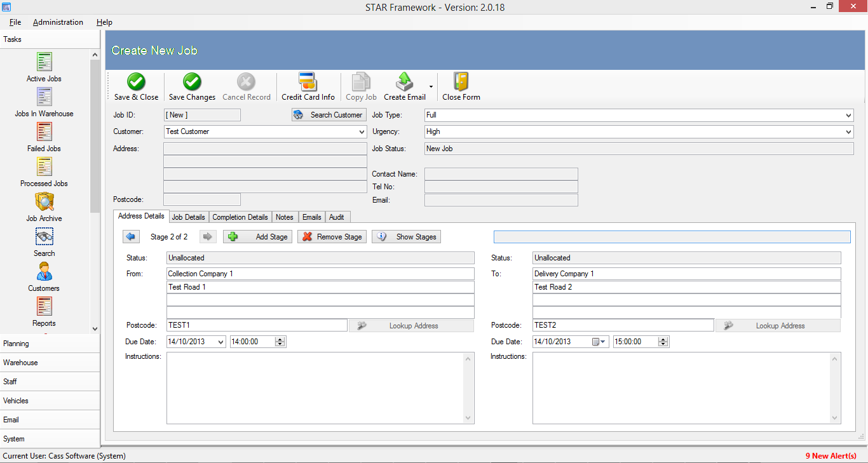Click the greyed-out Cancel Record toolbar button
The height and width of the screenshot is (463, 868).
(x=247, y=87)
